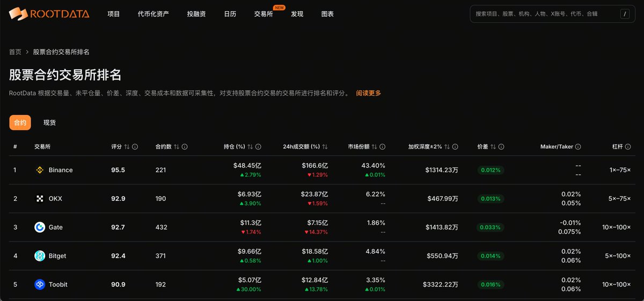Open the Bitget exchange name link
Screen dimensions: 644x301
pos(57,256)
